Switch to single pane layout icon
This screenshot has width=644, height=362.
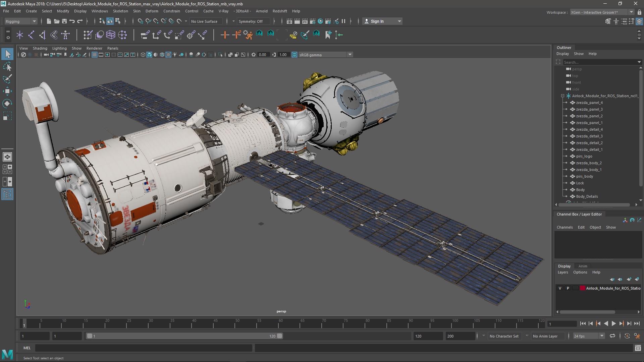coord(7,157)
